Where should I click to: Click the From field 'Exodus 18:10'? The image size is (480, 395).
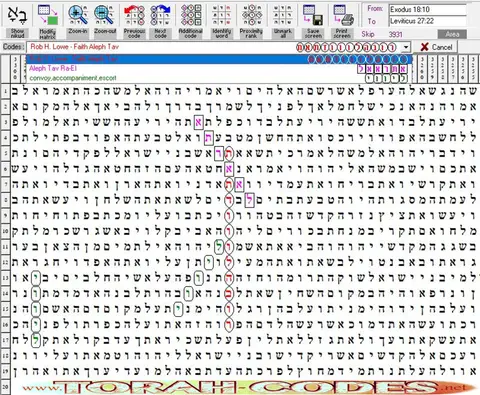pyautogui.click(x=428, y=9)
